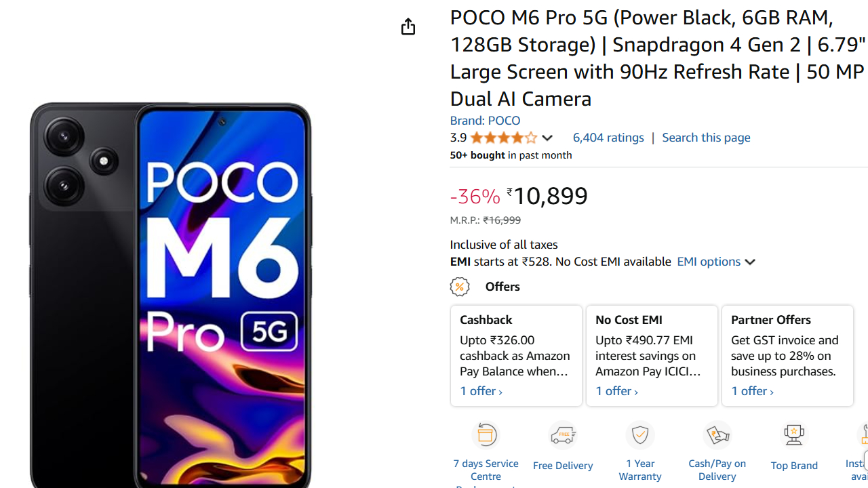Image resolution: width=868 pixels, height=488 pixels.
Task: Click the 1 Year Warranty shield icon
Action: (640, 435)
